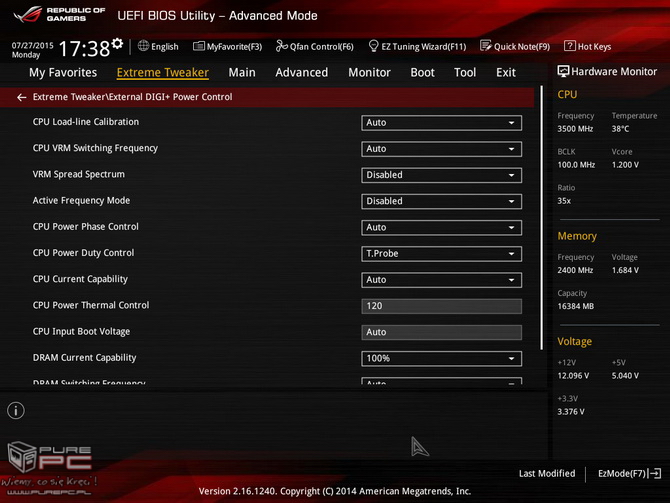
Task: Click the settings list vertical scrollbar
Action: tap(541, 218)
